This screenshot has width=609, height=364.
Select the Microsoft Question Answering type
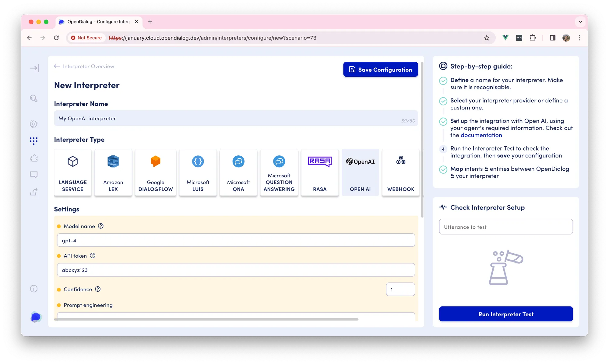tap(279, 172)
